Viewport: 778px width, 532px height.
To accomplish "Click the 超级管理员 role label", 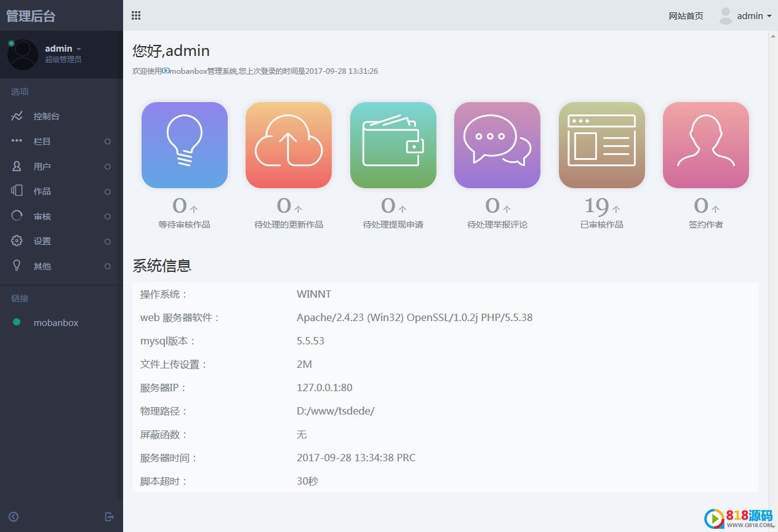I will [x=63, y=60].
